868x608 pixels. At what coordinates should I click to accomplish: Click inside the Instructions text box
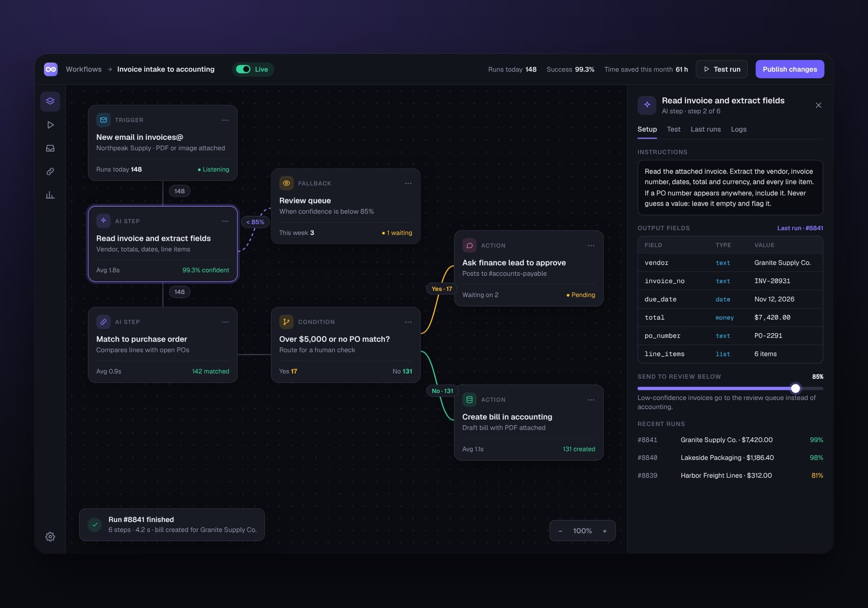(730, 188)
